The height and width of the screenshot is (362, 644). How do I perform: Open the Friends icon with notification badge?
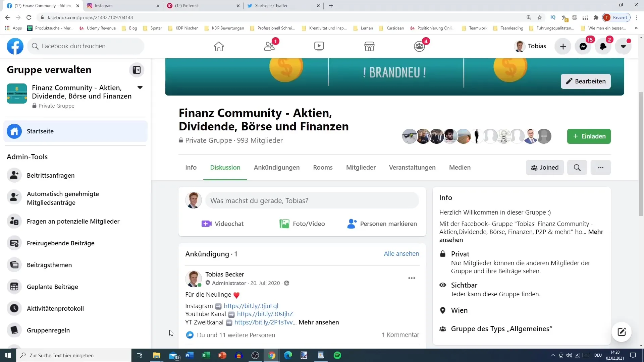tap(269, 46)
